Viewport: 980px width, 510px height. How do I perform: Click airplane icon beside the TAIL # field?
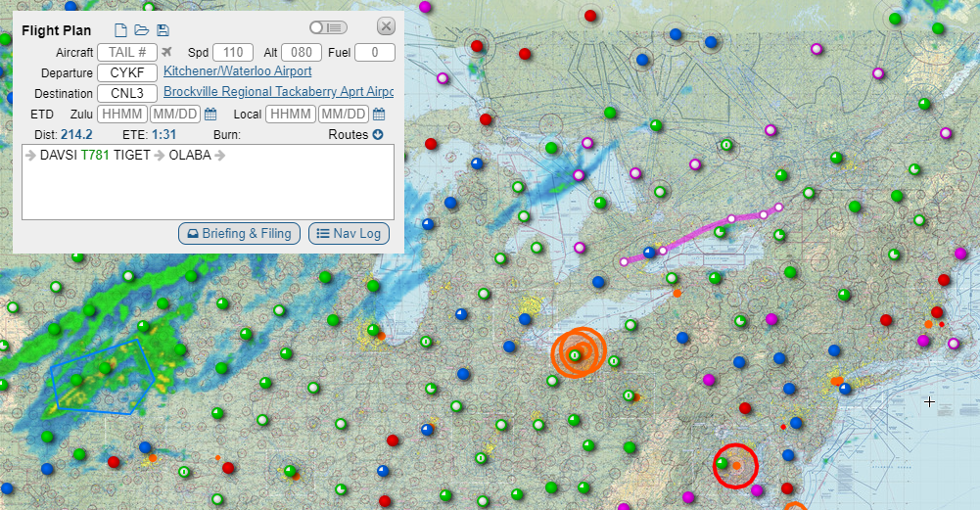click(166, 52)
